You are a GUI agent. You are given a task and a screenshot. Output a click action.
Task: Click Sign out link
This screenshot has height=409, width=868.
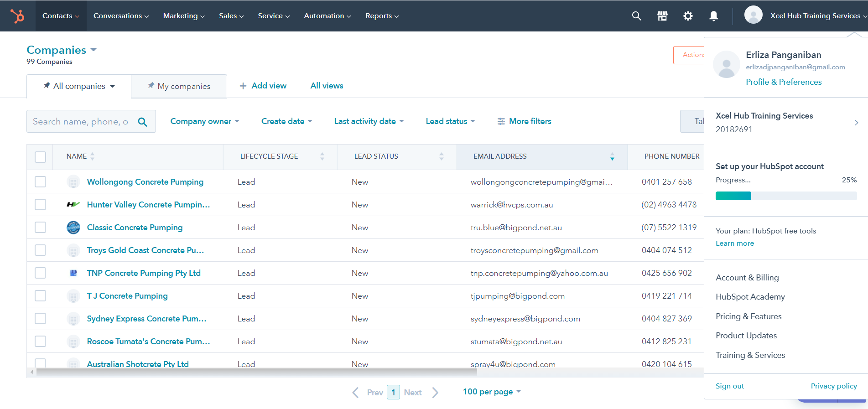tap(729, 386)
